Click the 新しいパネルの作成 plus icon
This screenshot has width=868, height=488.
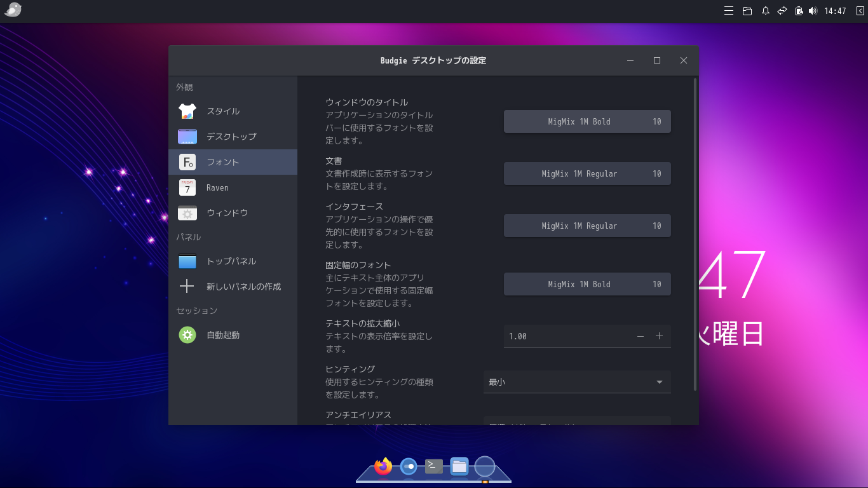187,287
